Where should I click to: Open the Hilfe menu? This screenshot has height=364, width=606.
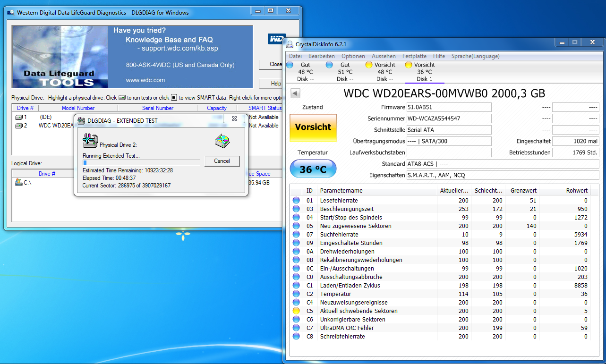coord(439,56)
